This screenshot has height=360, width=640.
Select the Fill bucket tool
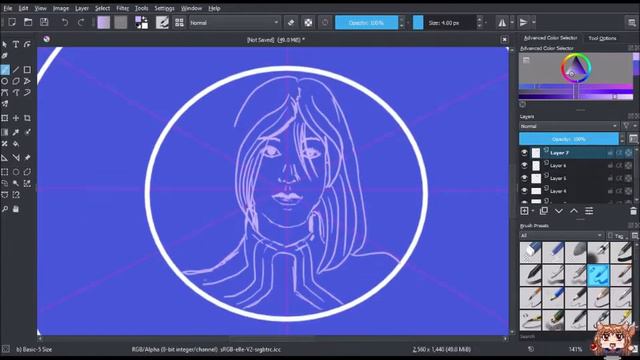tap(16, 144)
